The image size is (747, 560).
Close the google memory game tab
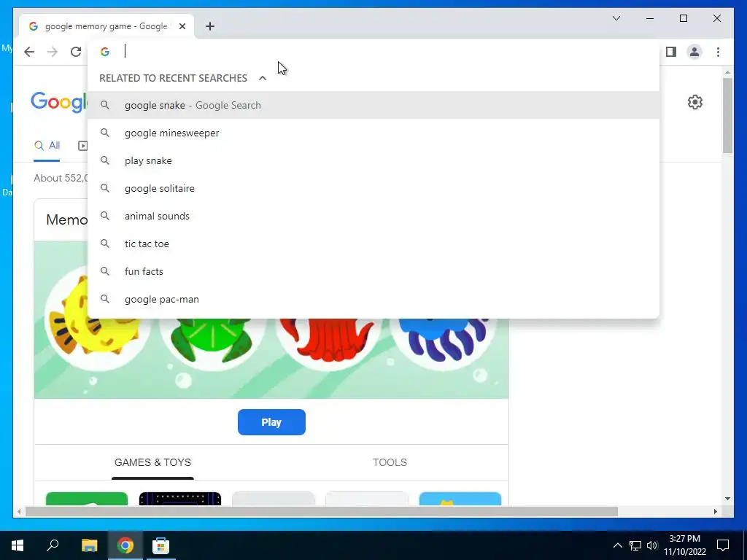point(182,26)
